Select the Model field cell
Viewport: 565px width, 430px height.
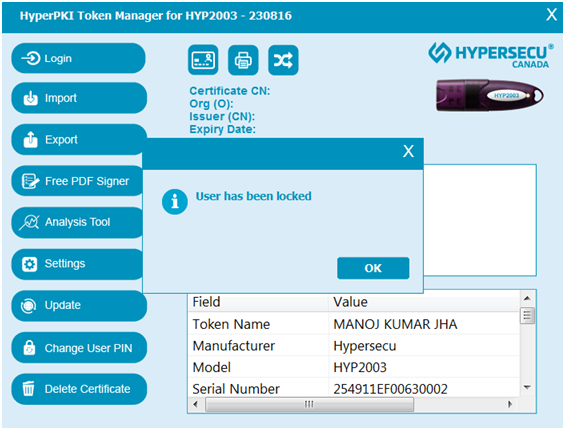pos(258,367)
